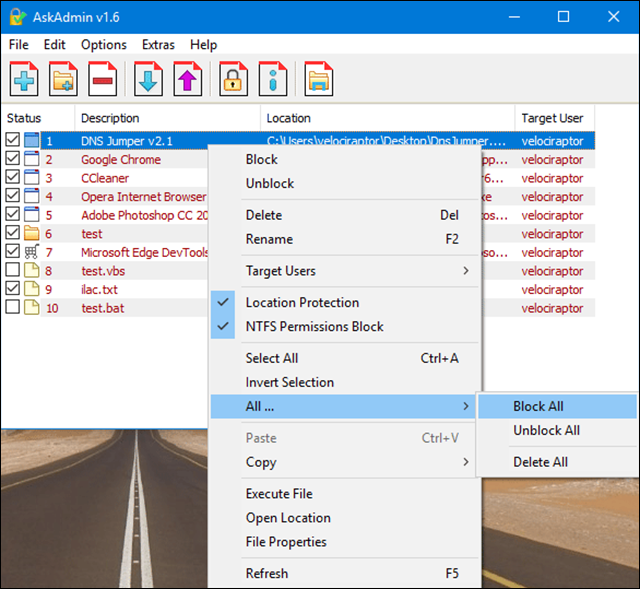Expand the Copy submenu

[345, 462]
